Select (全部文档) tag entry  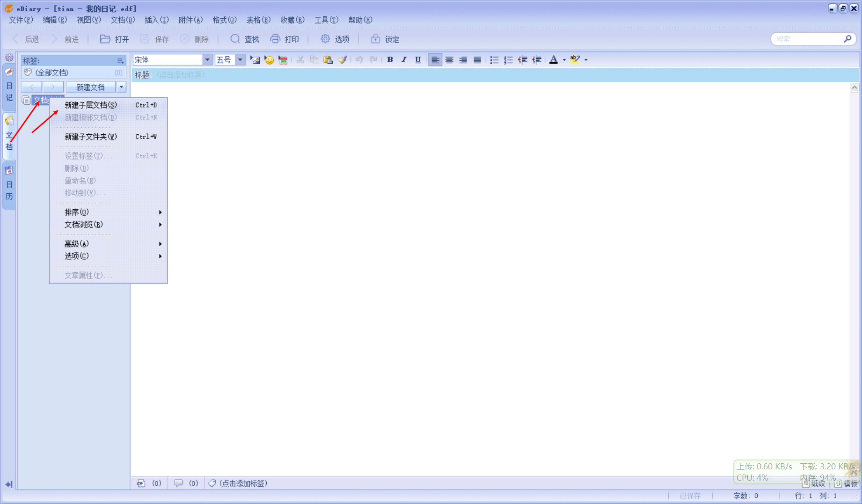(73, 73)
